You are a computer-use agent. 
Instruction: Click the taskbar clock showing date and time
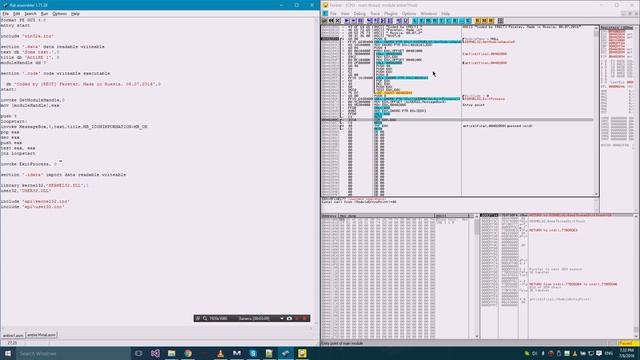tap(627, 353)
